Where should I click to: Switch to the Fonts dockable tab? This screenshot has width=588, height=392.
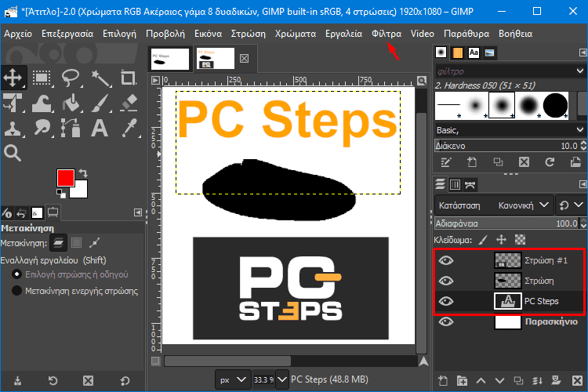pyautogui.click(x=474, y=53)
